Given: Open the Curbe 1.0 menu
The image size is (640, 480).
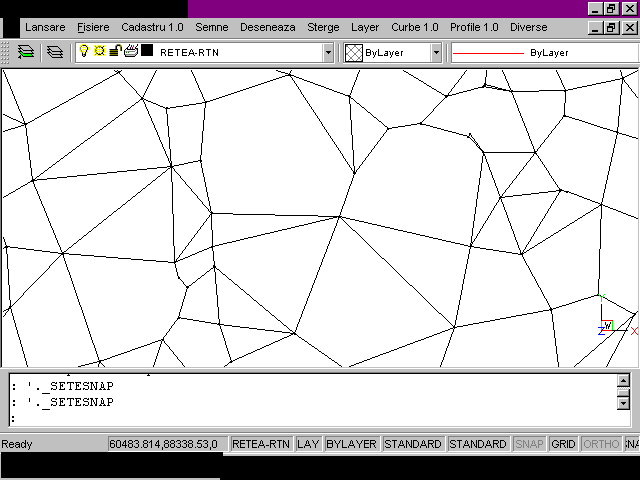Looking at the screenshot, I should [414, 27].
